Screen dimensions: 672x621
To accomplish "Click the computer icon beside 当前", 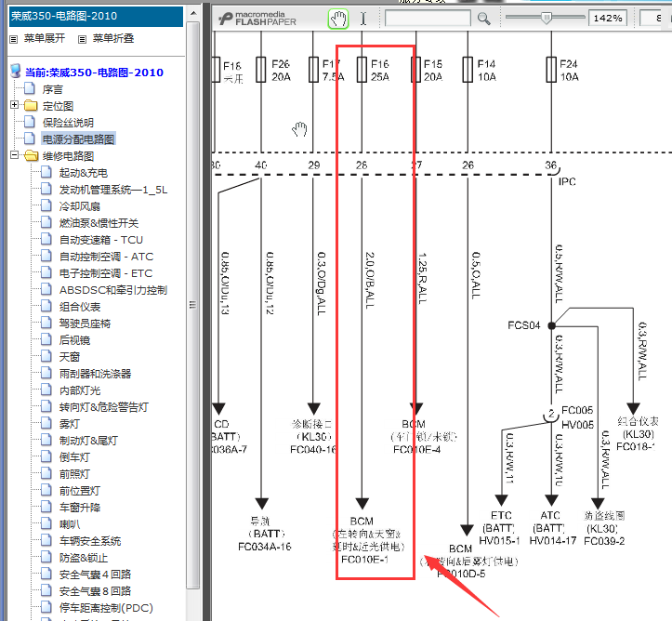I will coord(16,72).
